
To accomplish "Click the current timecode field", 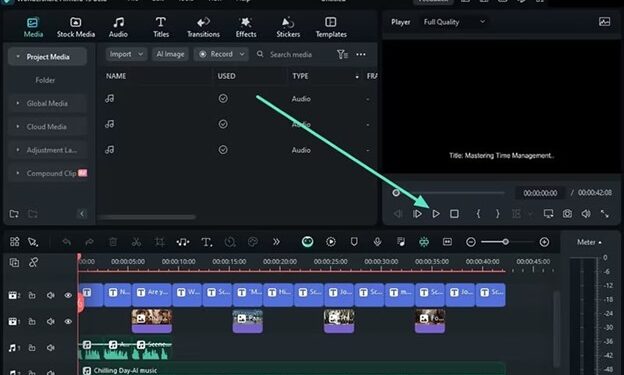I will coord(540,193).
